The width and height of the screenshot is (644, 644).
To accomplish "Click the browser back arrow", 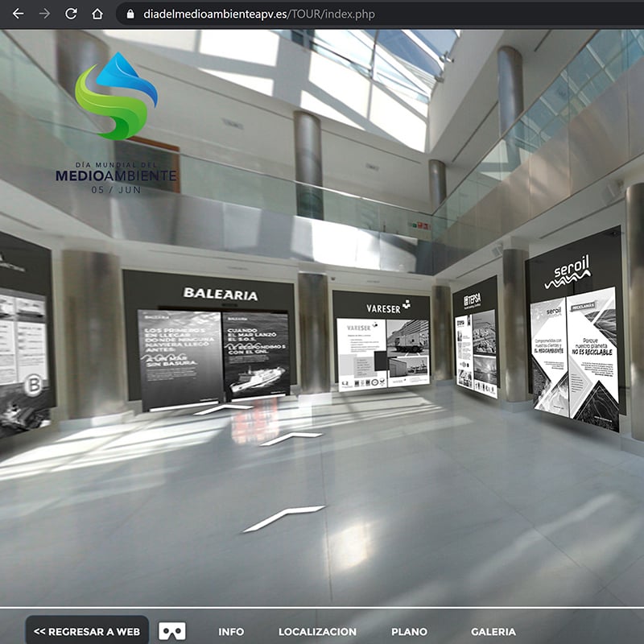I will [18, 14].
